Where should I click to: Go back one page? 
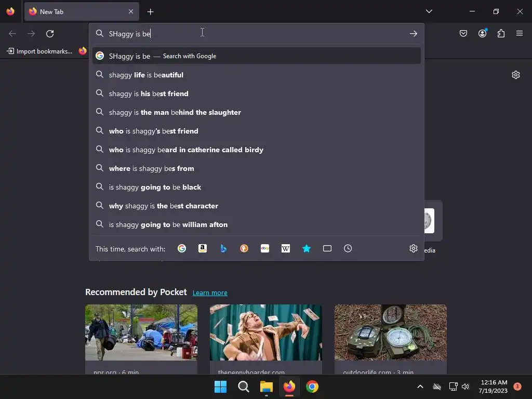(x=12, y=34)
